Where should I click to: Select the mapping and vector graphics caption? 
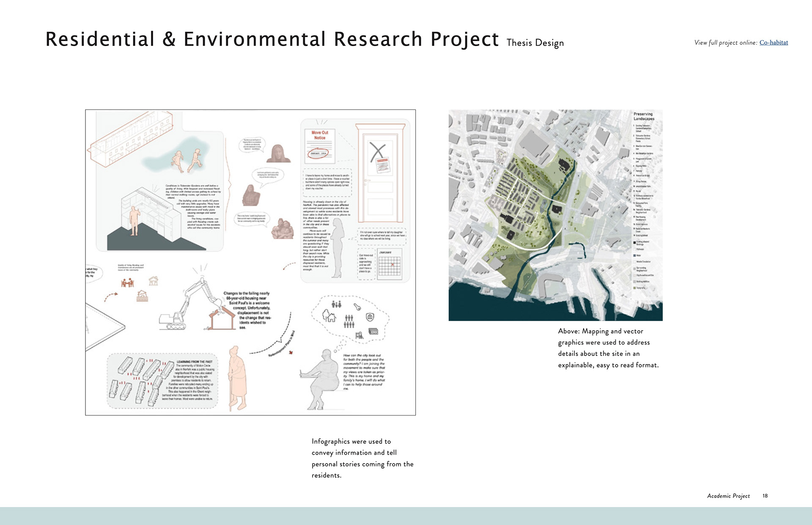coord(608,348)
